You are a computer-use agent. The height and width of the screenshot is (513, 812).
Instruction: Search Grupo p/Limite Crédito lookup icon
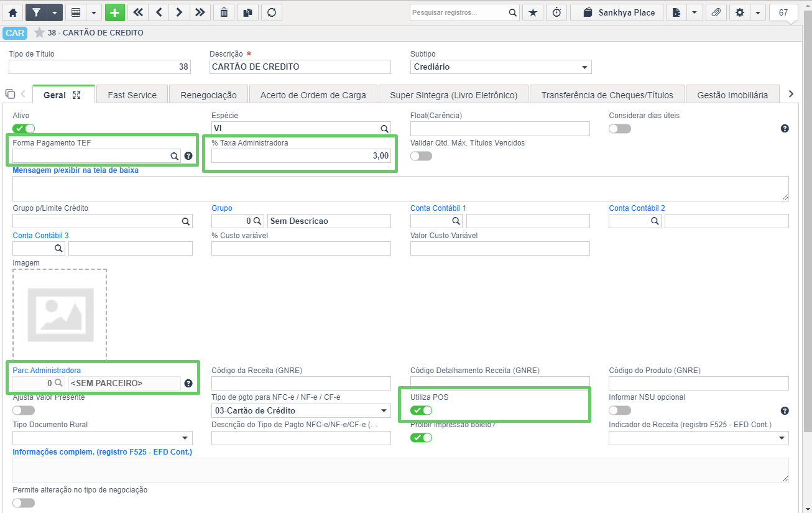click(x=186, y=221)
